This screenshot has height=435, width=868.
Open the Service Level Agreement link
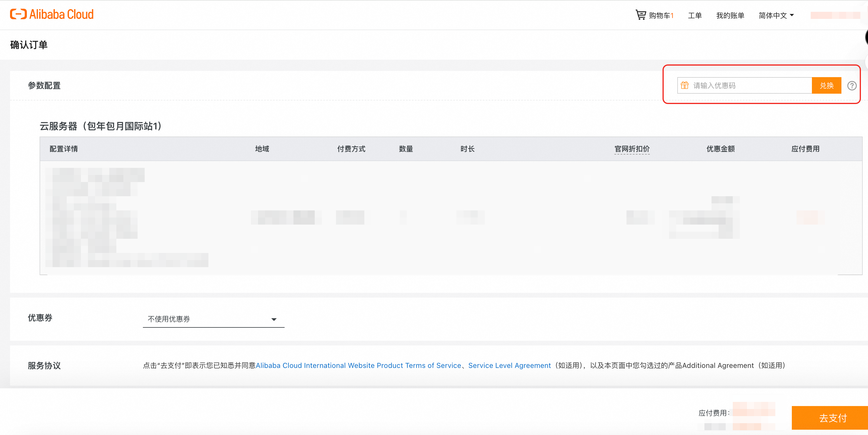point(509,365)
